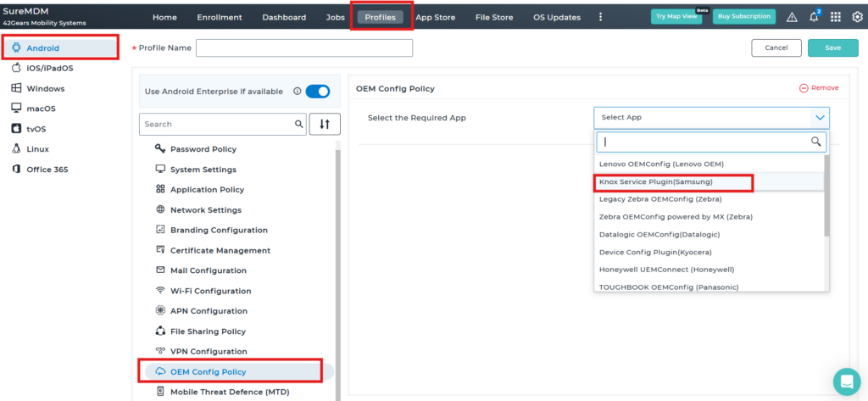Viewport: 868px width, 401px height.
Task: Click the Wi-Fi Configuration signal icon
Action: click(x=160, y=290)
